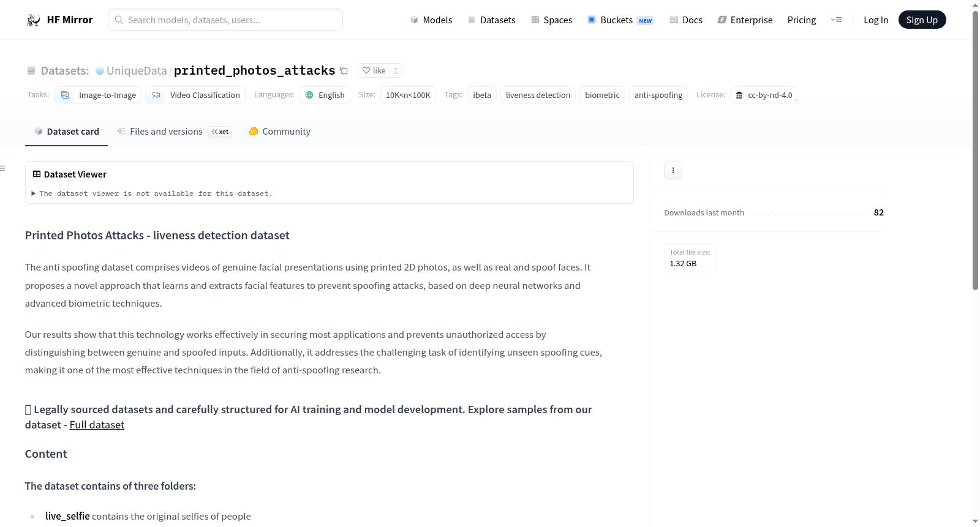Filter by English language tag
Viewport: 980px width, 527px height.
(x=325, y=95)
